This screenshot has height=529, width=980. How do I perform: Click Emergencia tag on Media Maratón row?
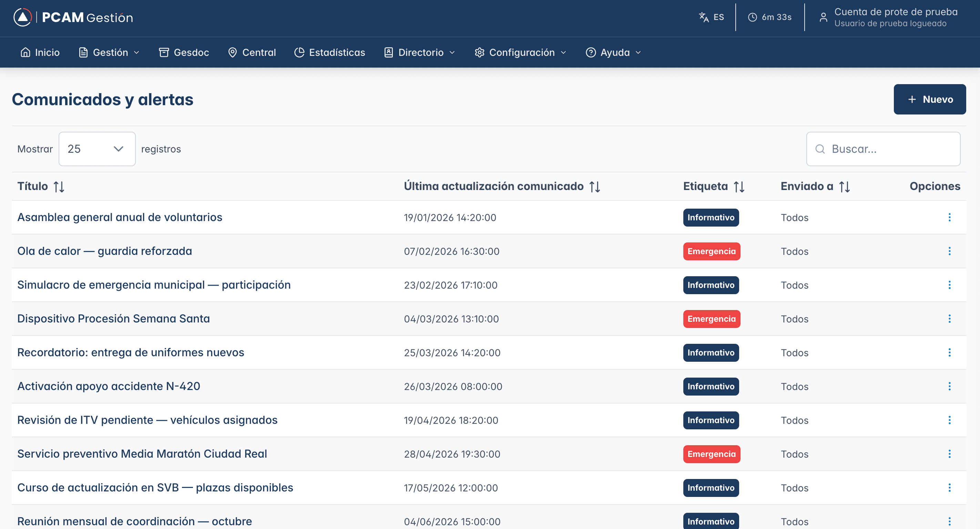click(x=712, y=454)
